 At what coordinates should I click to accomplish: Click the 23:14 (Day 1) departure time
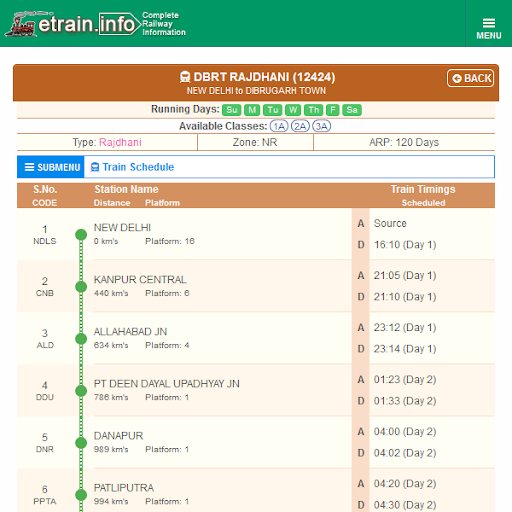pyautogui.click(x=405, y=349)
